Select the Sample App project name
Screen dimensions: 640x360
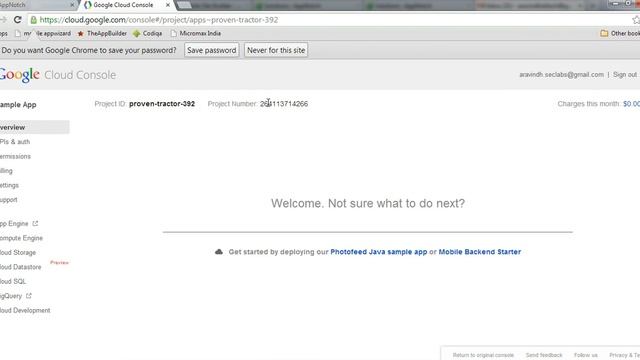coord(18,105)
